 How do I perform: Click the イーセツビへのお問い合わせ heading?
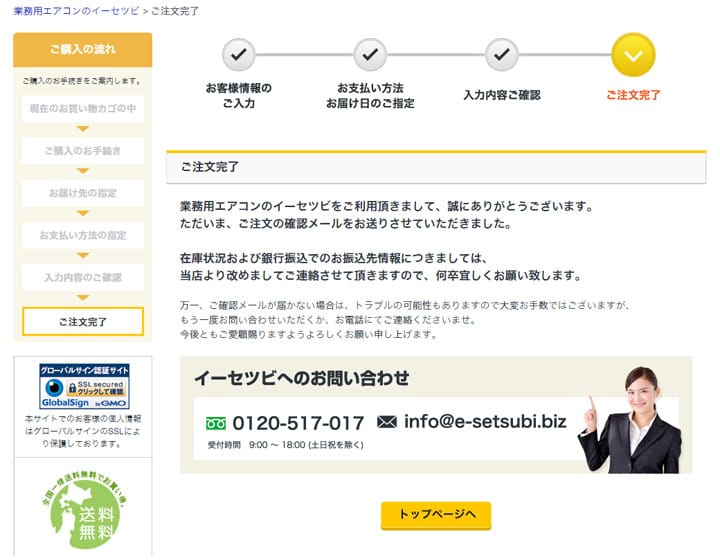[301, 378]
